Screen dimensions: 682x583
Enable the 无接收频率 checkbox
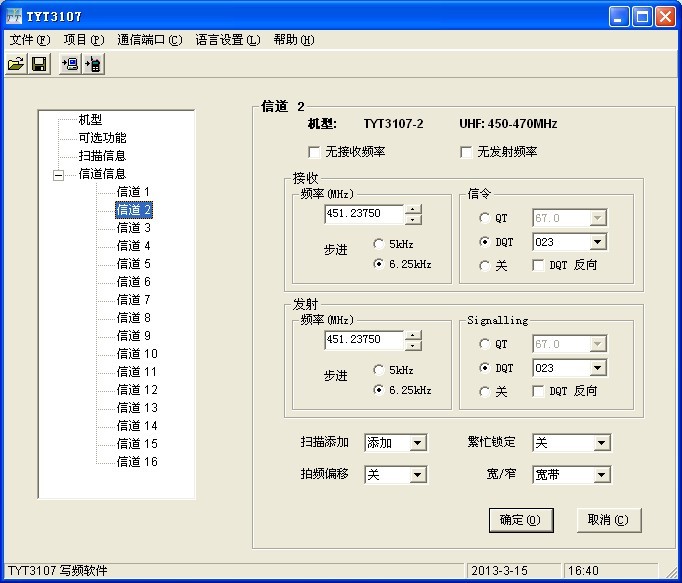(x=314, y=152)
